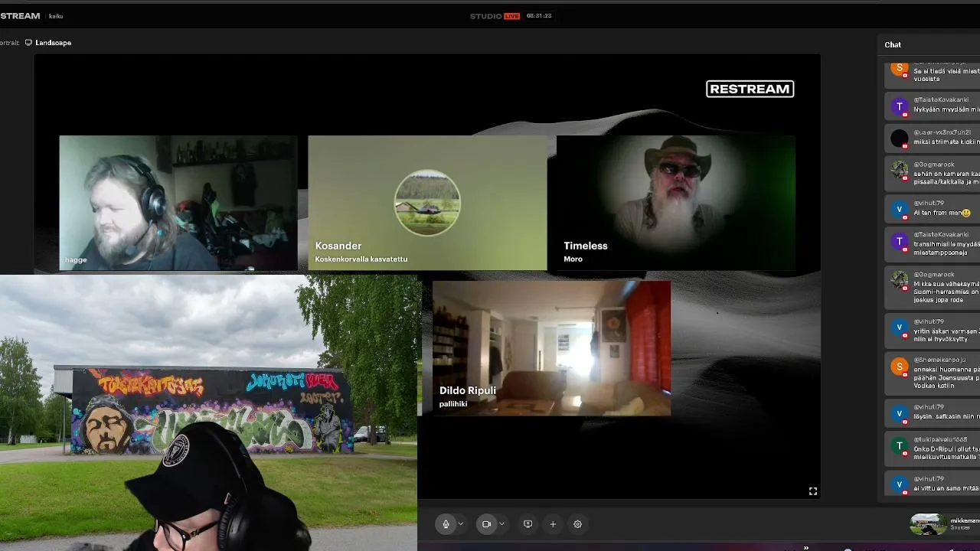This screenshot has height=551, width=980.
Task: Click the STUDIO LIVE status indicator
Action: click(495, 16)
